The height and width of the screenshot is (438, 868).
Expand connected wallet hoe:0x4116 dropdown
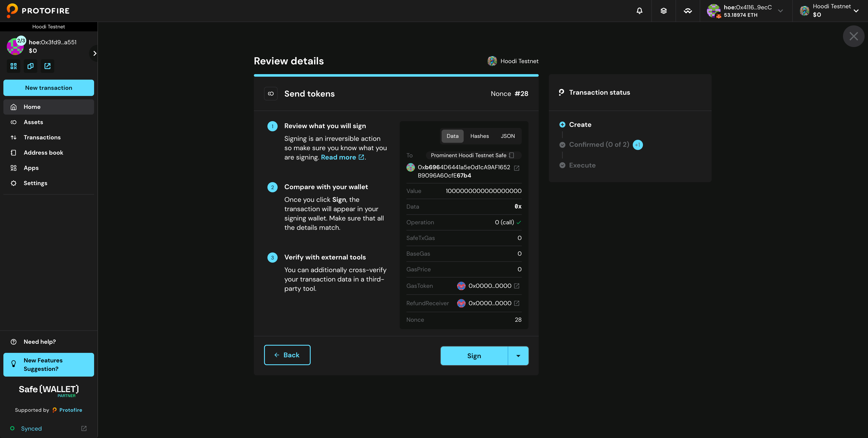[x=780, y=11]
